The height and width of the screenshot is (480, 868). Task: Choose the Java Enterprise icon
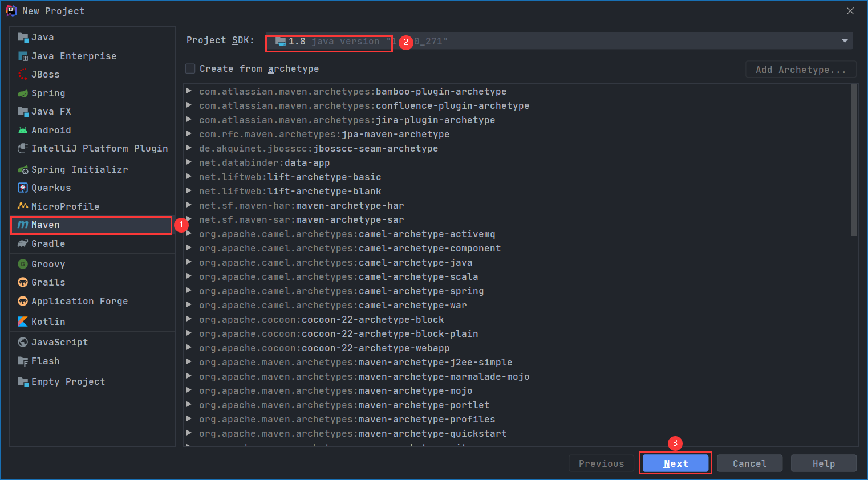click(x=23, y=56)
